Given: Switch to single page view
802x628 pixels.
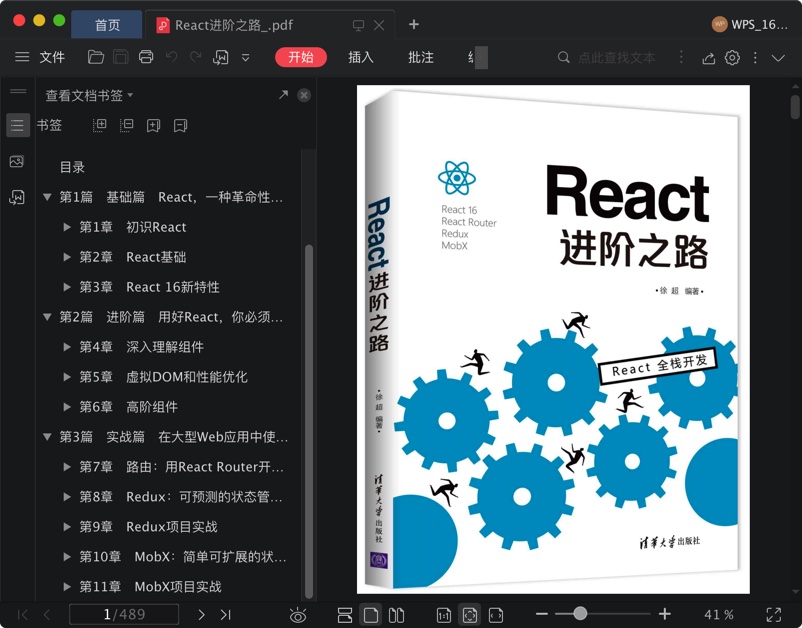Looking at the screenshot, I should 371,615.
